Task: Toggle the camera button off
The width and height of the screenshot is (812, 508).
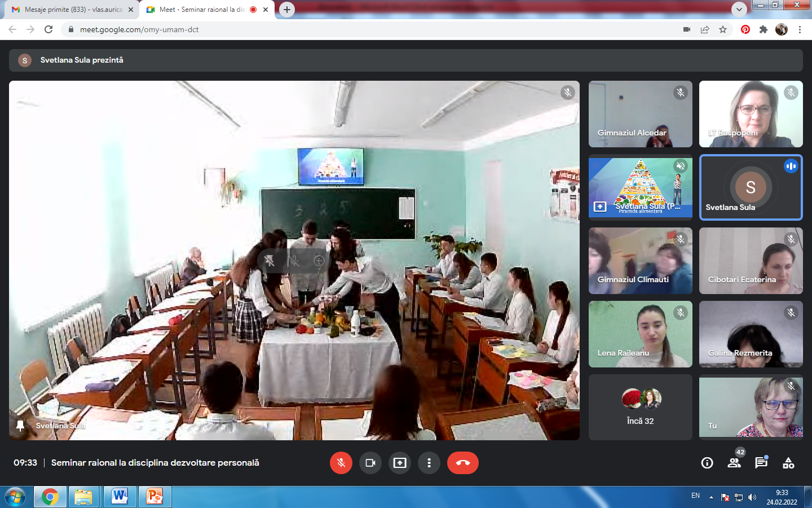Action: click(x=370, y=463)
